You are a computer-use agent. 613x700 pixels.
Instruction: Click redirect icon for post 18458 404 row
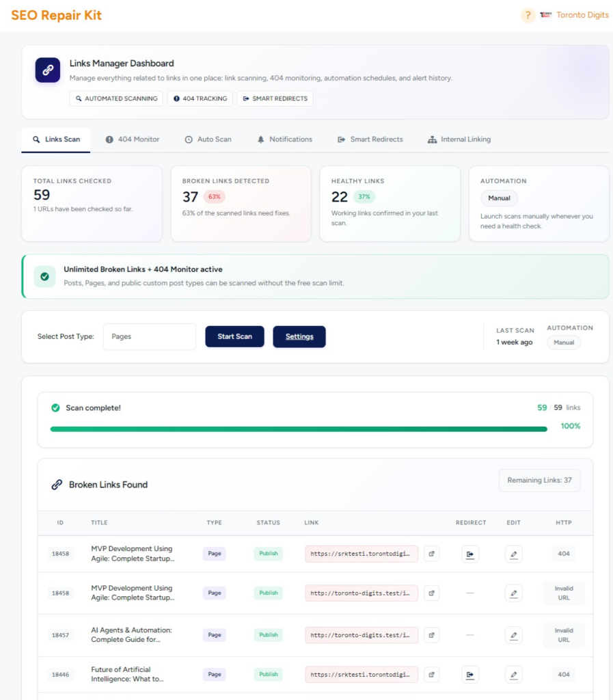click(x=470, y=554)
